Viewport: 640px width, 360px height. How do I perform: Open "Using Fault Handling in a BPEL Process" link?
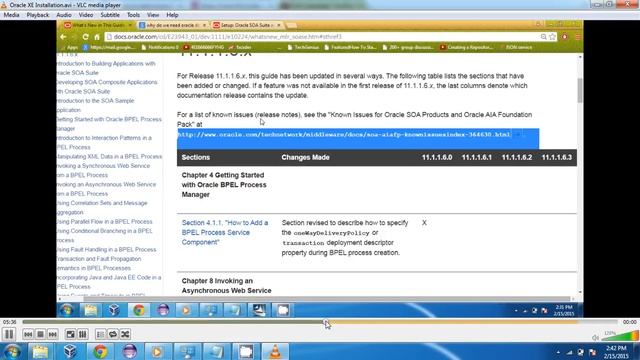[107, 249]
